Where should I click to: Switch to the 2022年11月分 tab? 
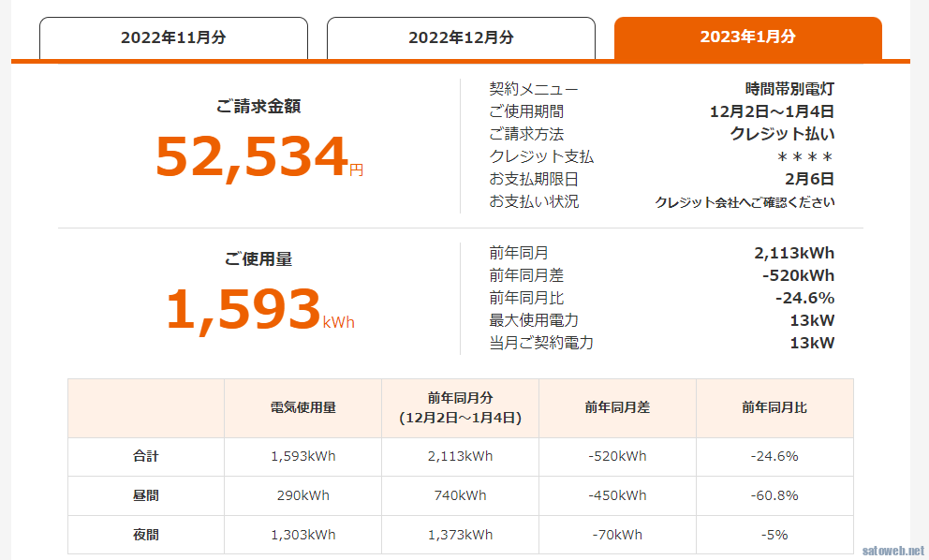(x=173, y=37)
